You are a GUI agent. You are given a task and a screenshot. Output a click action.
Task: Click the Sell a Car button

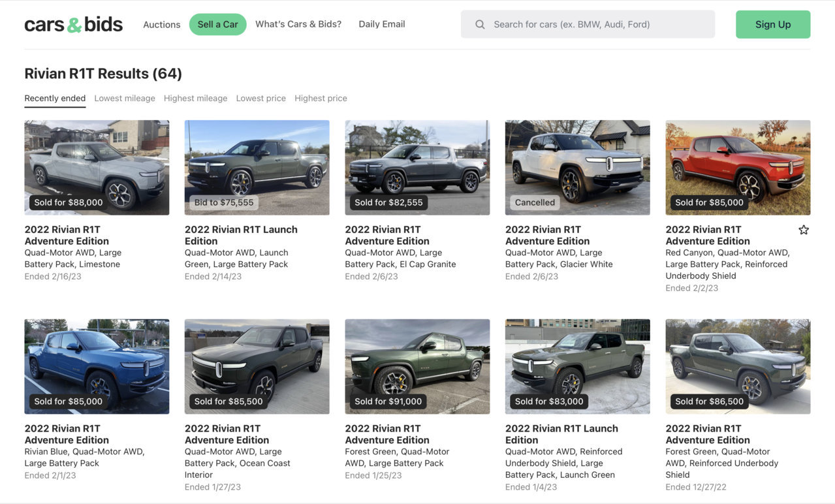coord(217,24)
